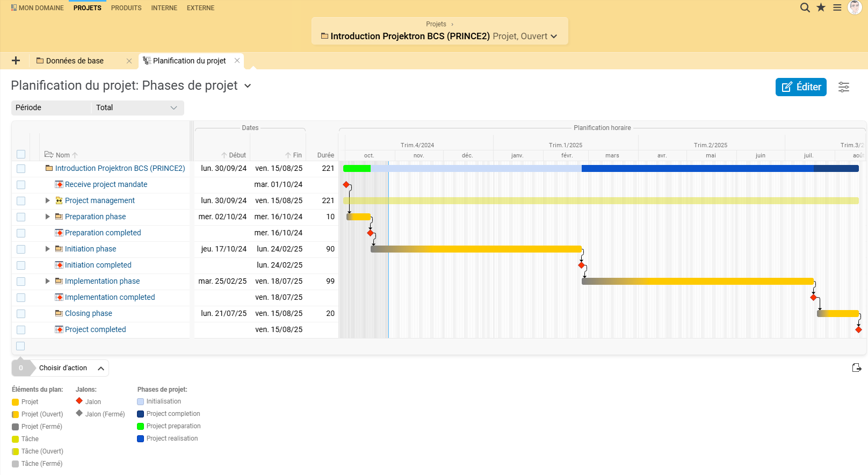This screenshot has height=475, width=868.
Task: Check the Project management row checkbox
Action: 21,201
